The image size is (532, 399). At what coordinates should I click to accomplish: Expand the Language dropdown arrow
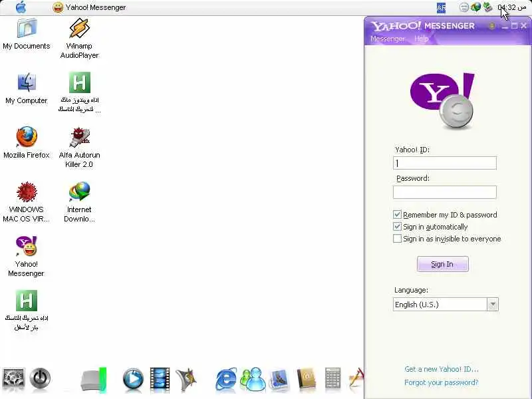pos(493,305)
